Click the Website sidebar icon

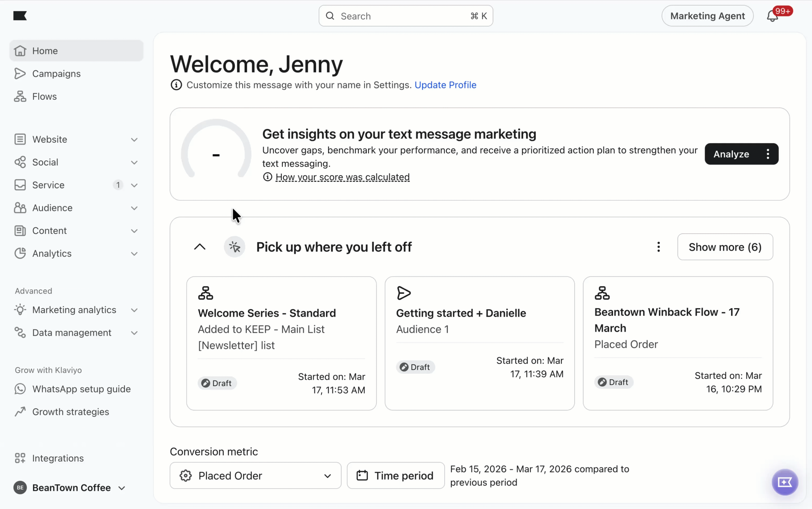20,139
